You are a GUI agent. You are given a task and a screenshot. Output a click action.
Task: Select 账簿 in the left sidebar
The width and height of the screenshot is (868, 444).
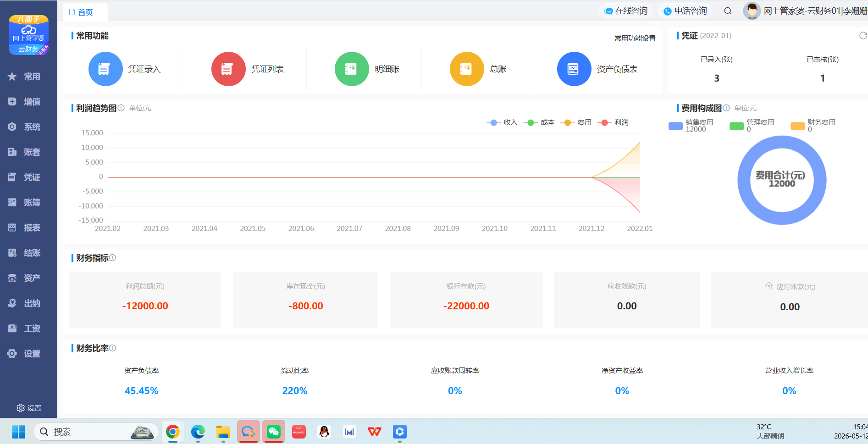[x=28, y=203]
